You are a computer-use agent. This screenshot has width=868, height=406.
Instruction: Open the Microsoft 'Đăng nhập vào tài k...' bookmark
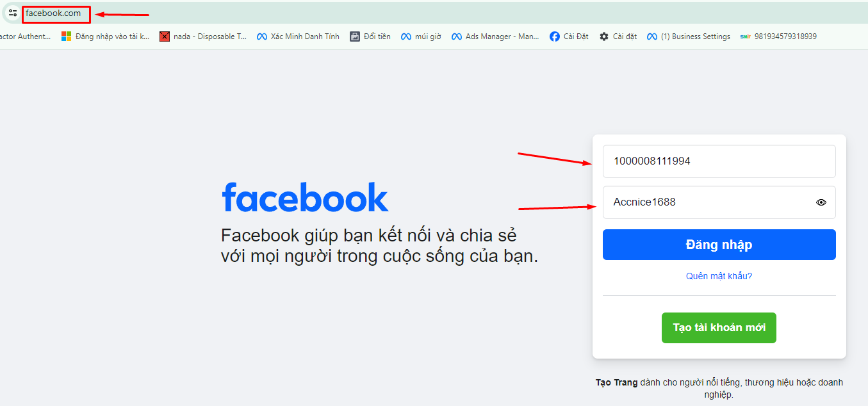pos(106,37)
